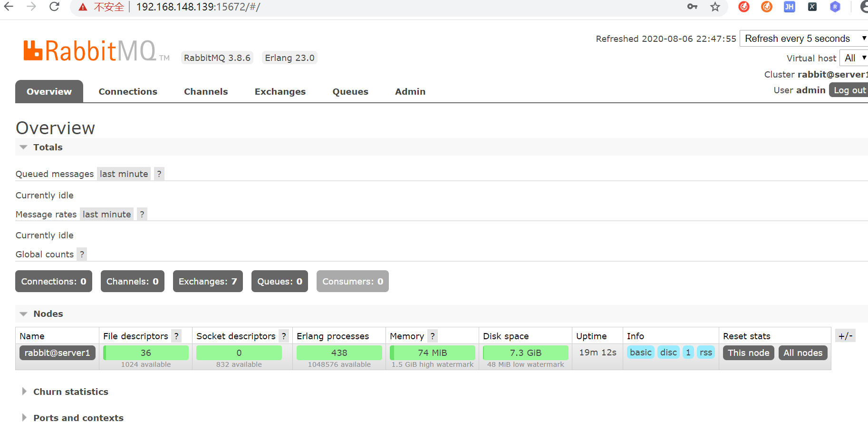
Task: Open help for Global counts
Action: click(x=82, y=254)
